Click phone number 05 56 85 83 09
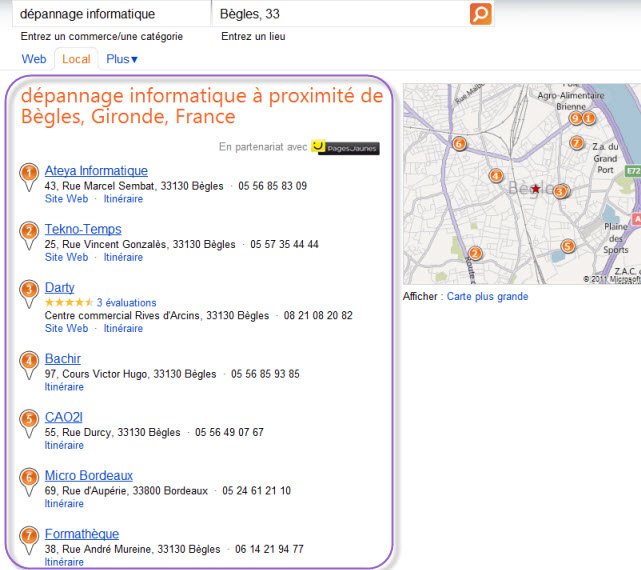This screenshot has width=641, height=570. pyautogui.click(x=273, y=186)
